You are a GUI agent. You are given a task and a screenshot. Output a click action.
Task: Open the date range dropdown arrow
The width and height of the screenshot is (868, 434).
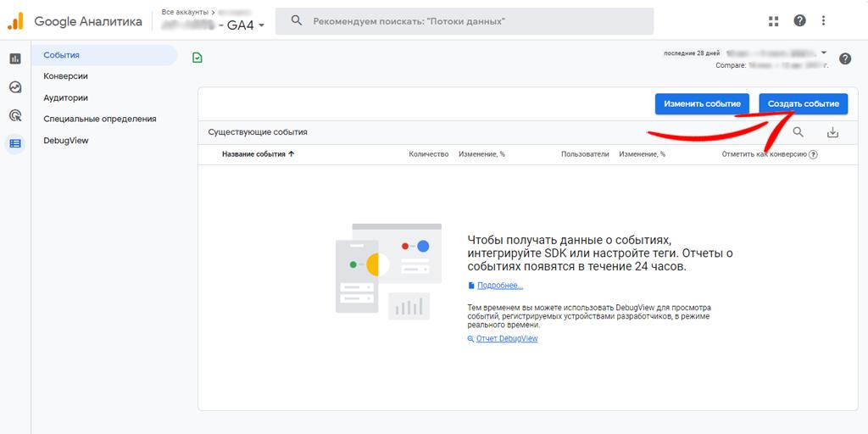pos(823,53)
